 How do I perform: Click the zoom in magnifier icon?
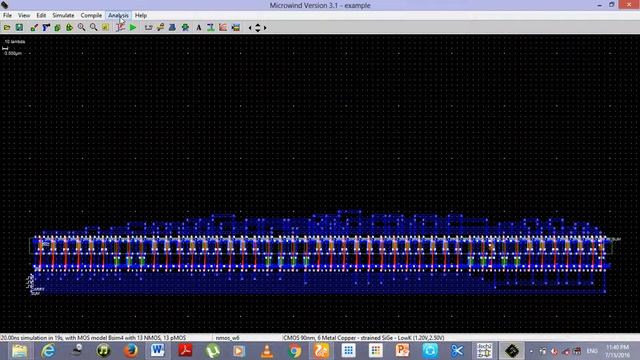pyautogui.click(x=81, y=27)
